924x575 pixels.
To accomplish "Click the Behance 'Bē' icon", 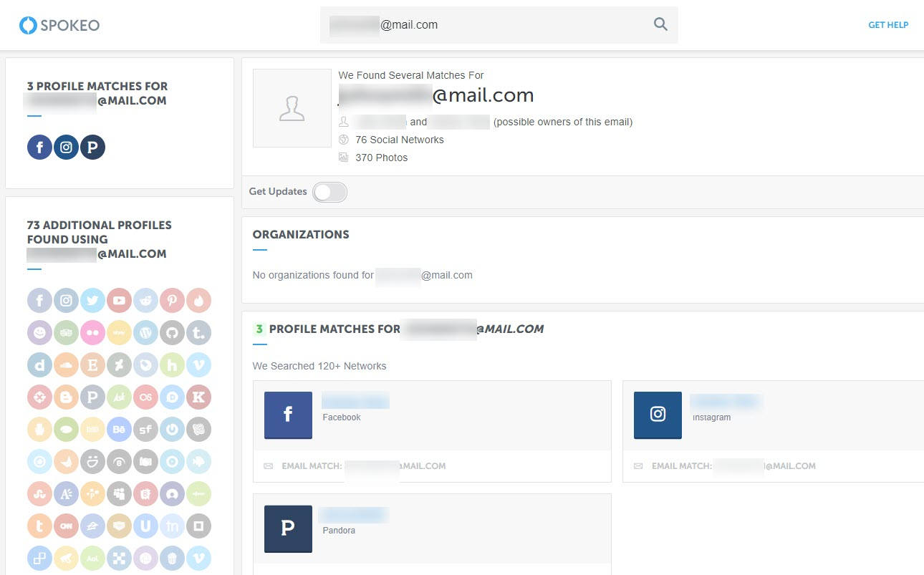I will pos(119,430).
